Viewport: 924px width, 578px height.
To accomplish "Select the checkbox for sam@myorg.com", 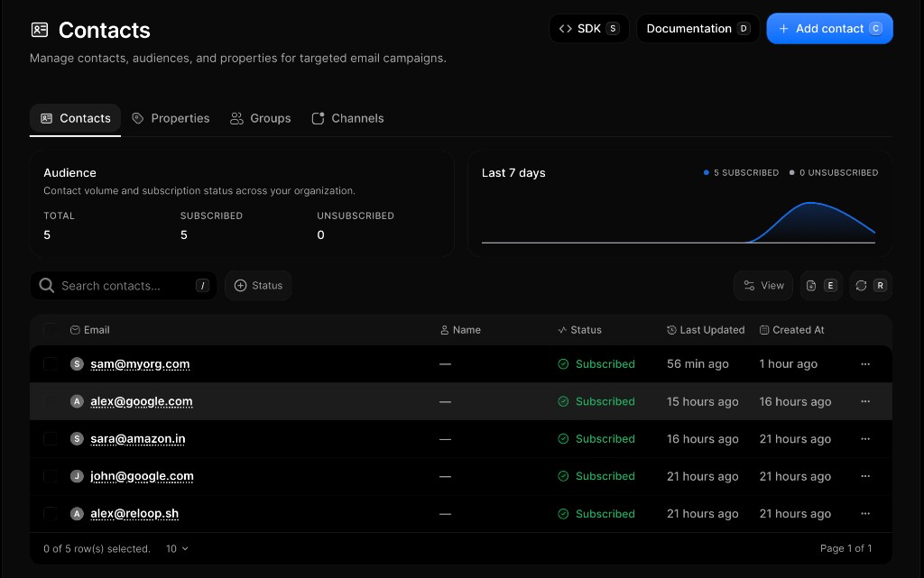I will (51, 363).
